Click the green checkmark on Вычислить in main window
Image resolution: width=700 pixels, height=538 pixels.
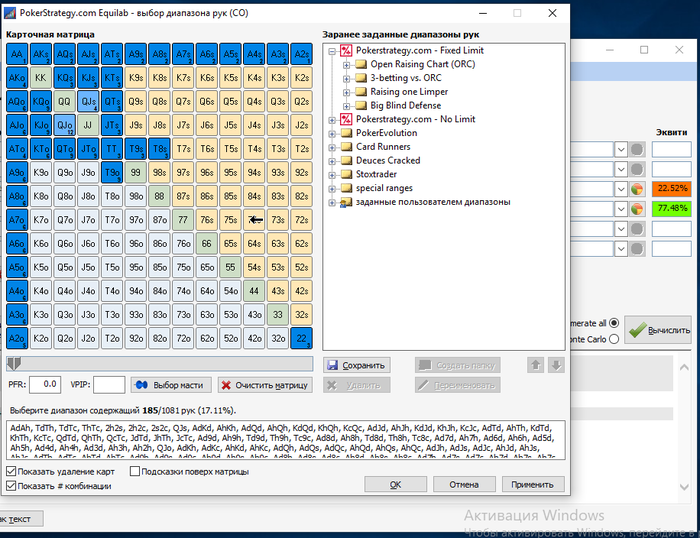637,330
